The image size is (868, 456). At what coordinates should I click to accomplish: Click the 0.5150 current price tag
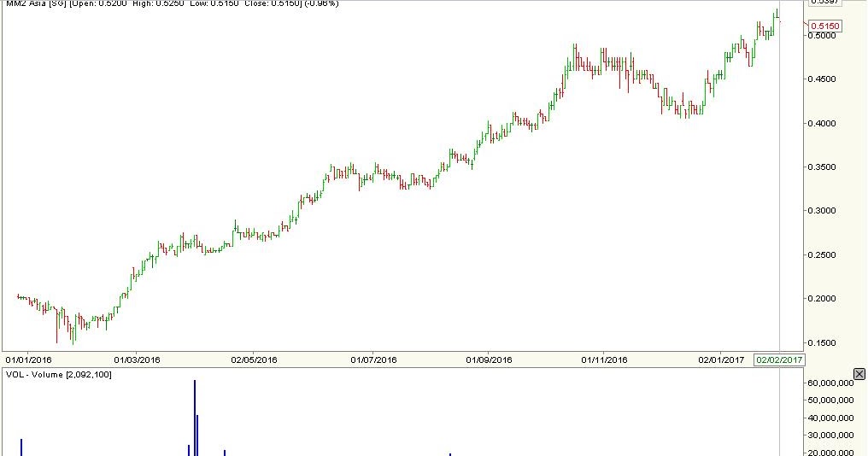point(824,26)
